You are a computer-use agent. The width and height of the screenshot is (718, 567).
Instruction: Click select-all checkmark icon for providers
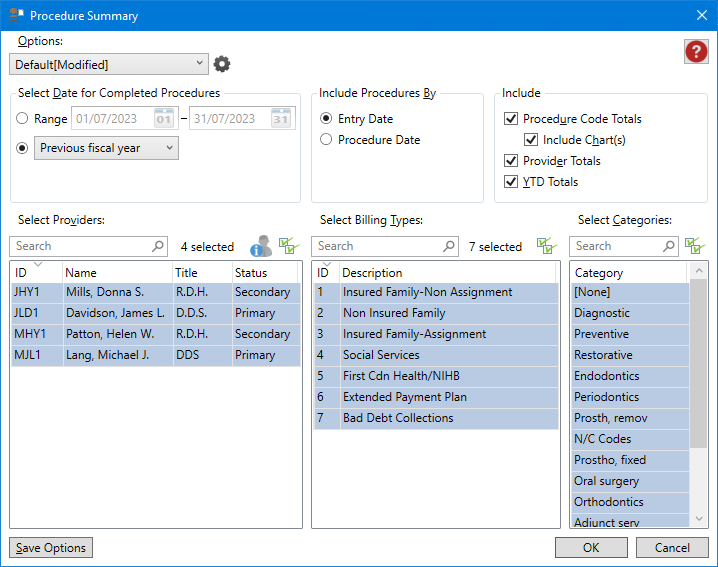(288, 246)
